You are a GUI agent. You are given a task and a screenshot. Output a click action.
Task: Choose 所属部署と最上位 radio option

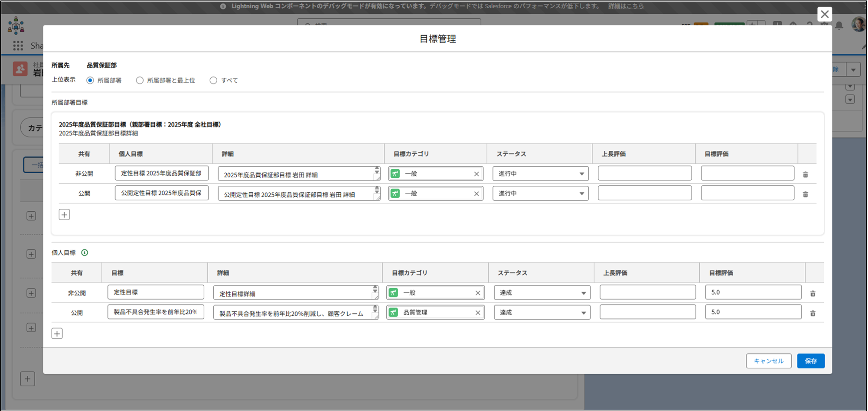click(x=140, y=81)
